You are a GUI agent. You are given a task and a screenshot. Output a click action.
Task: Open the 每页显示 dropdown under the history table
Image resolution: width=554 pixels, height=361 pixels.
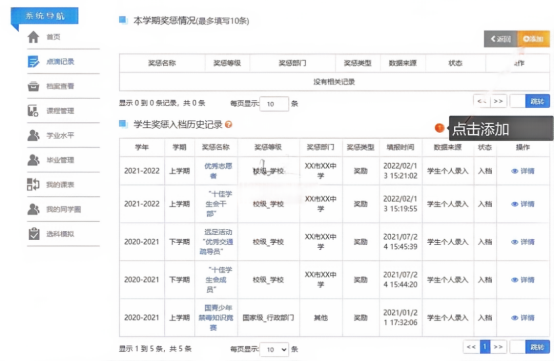click(274, 349)
